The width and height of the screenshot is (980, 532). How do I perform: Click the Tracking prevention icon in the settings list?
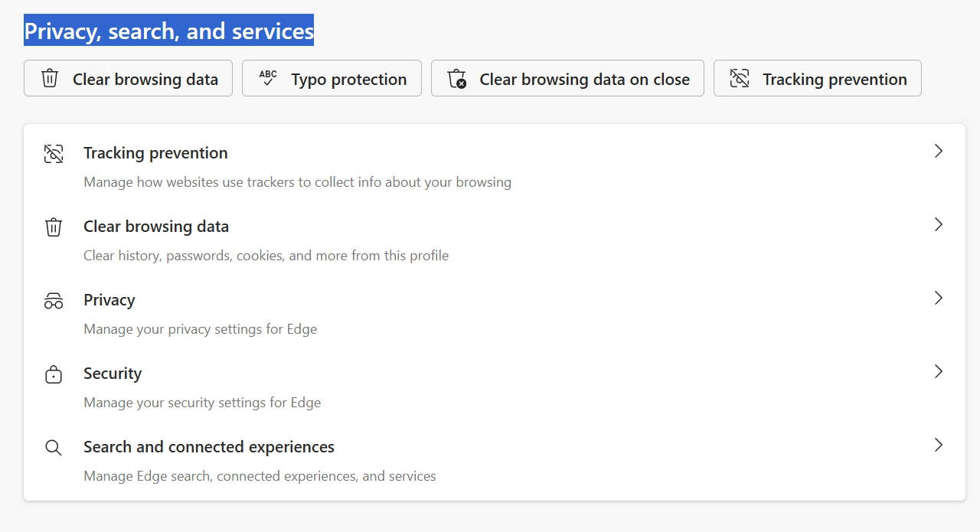[53, 152]
